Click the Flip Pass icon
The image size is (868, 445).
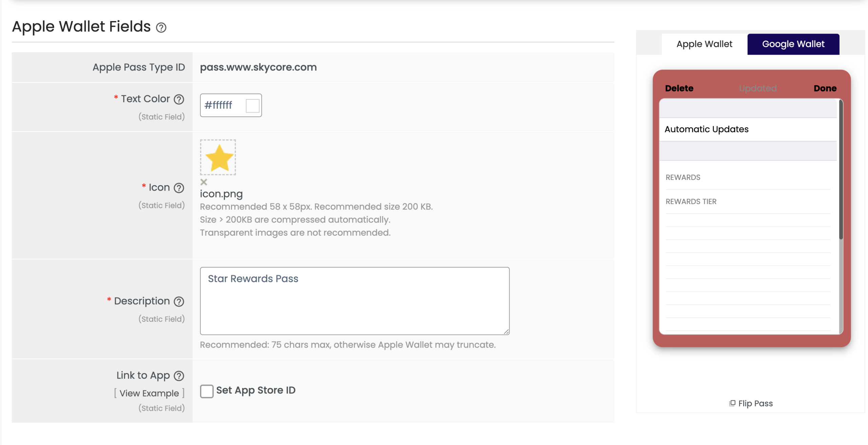732,403
